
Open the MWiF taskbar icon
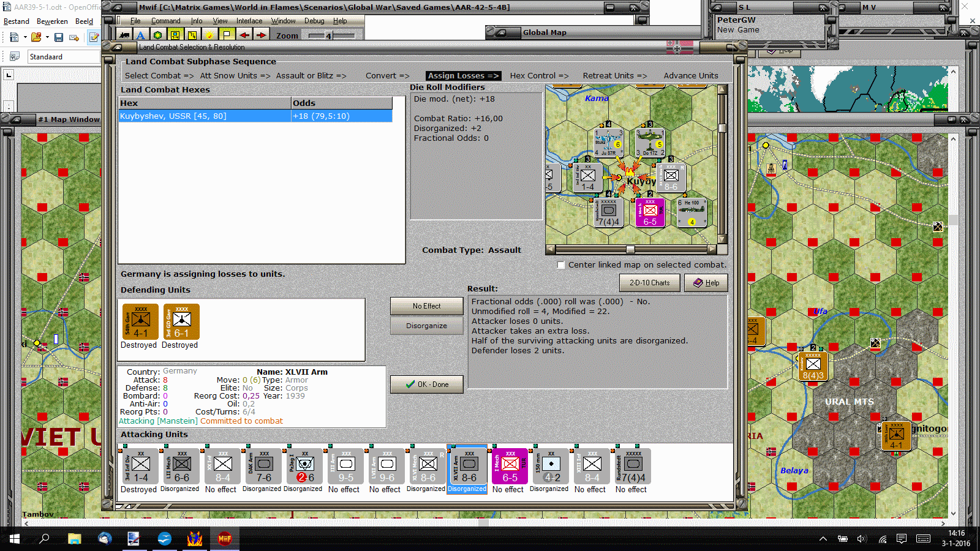click(225, 539)
